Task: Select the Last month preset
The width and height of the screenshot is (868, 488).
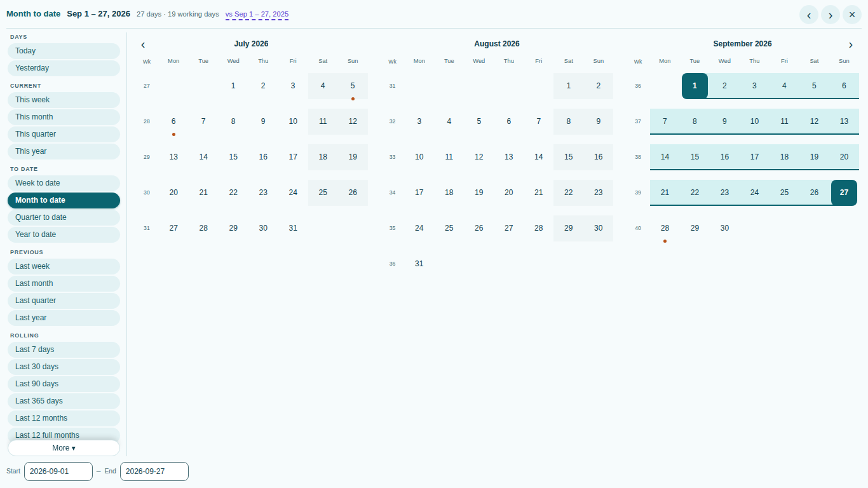Action: pos(64,283)
